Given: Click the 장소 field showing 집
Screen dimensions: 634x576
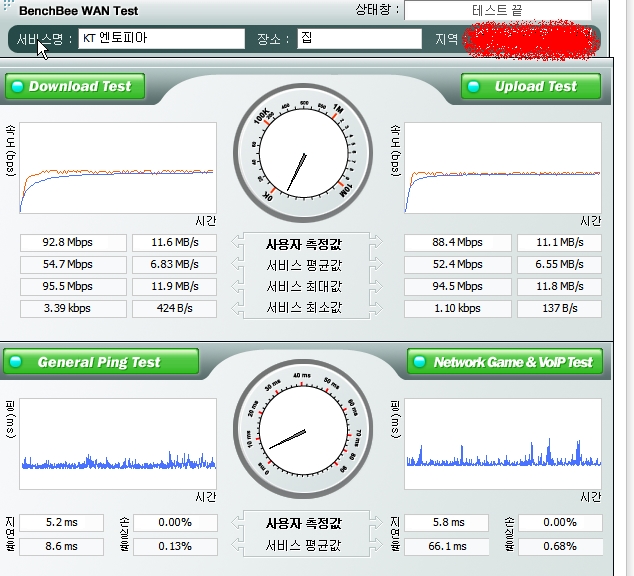Looking at the screenshot, I should click(x=359, y=38).
